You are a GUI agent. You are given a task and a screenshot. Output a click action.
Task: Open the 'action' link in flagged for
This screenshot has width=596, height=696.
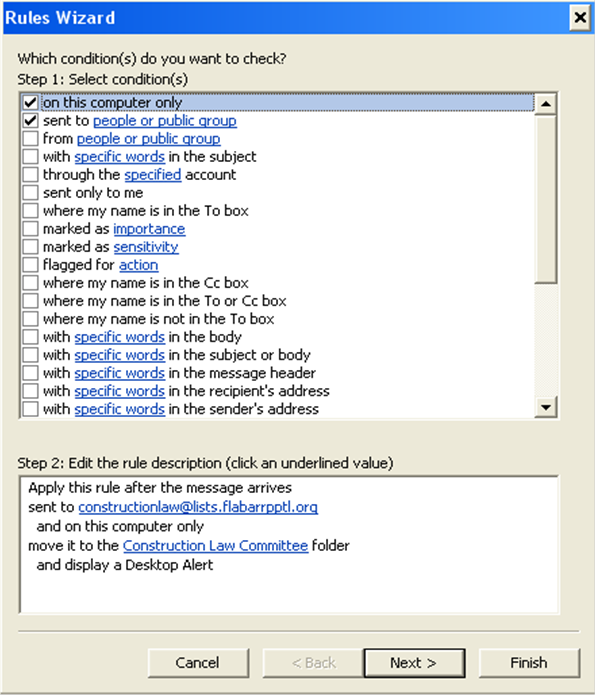click(x=138, y=265)
